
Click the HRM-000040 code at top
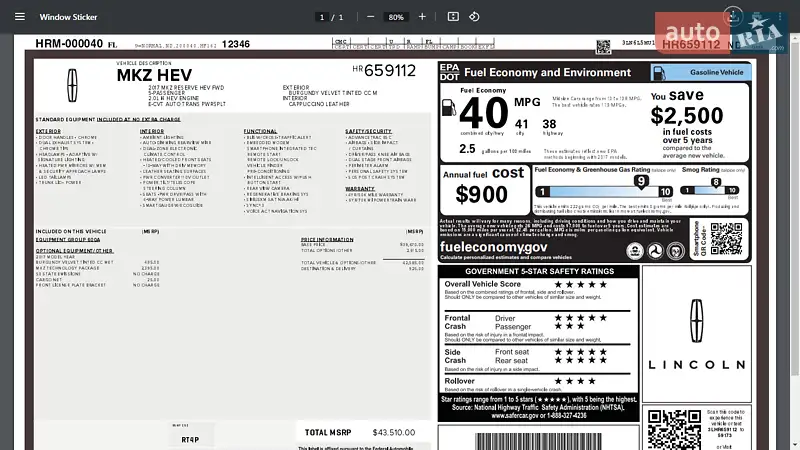click(69, 44)
